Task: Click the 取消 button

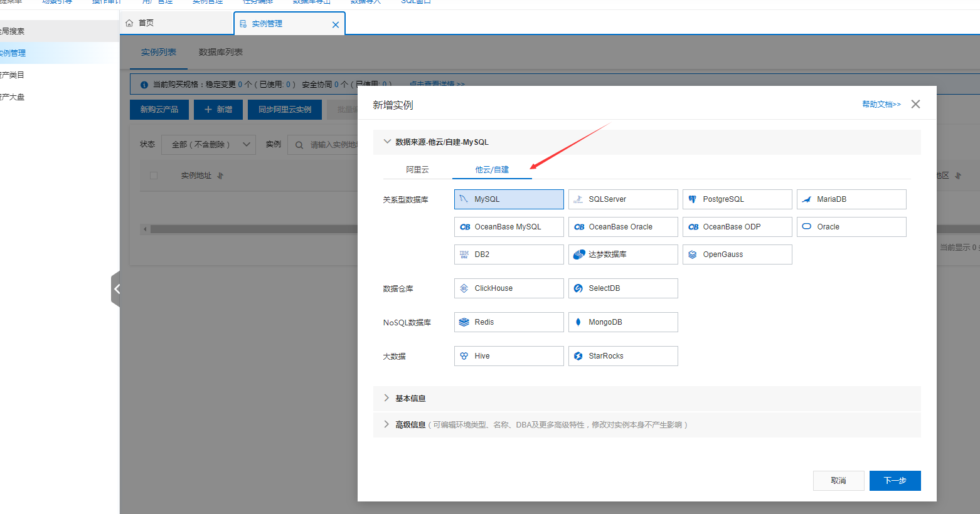Action: coord(839,481)
